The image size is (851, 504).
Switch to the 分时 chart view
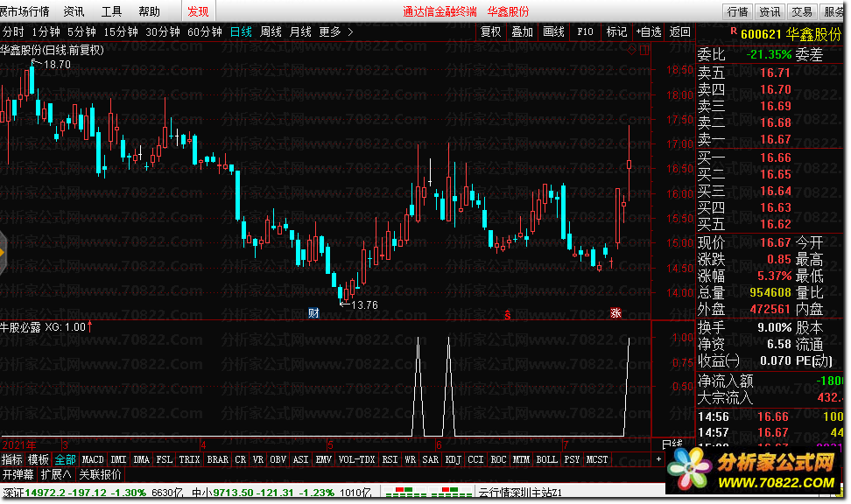click(x=13, y=32)
